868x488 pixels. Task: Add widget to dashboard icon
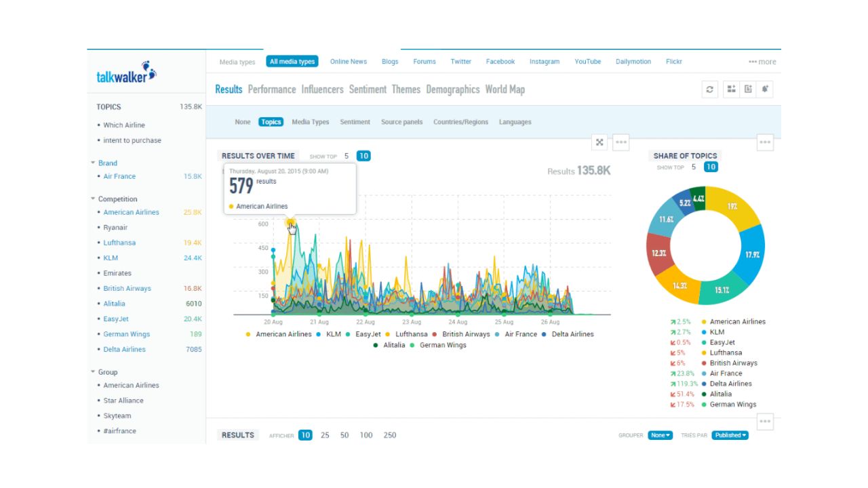coord(731,89)
